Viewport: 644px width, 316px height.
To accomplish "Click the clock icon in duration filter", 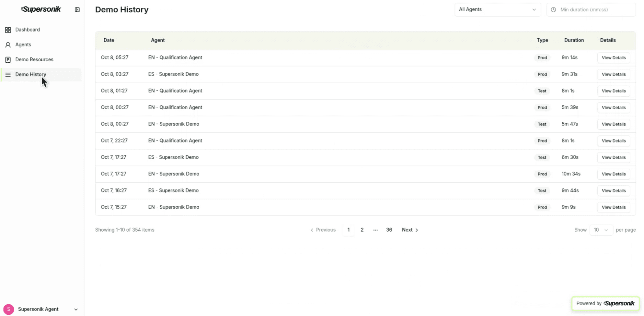I will pos(554,10).
